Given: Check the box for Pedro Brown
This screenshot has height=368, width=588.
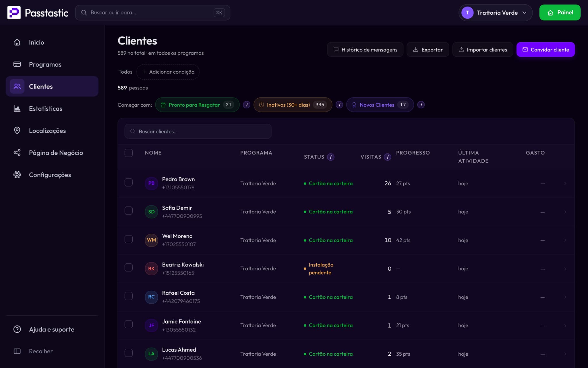Looking at the screenshot, I should click(129, 183).
